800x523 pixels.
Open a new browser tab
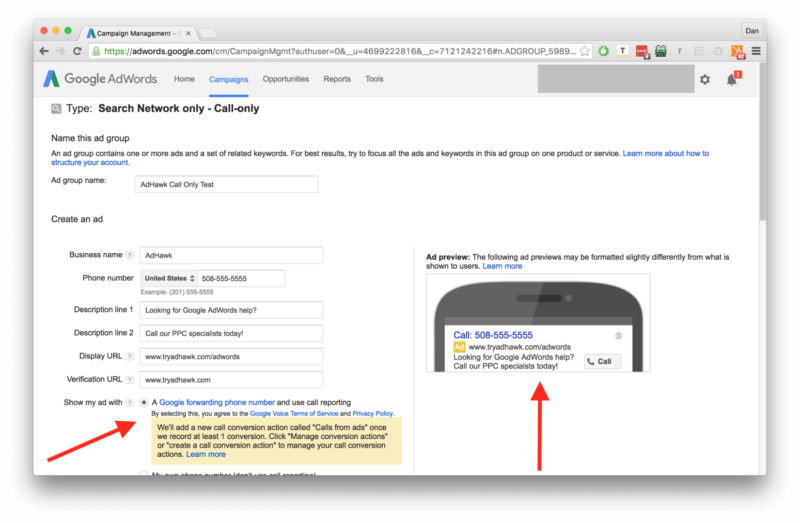pyautogui.click(x=208, y=34)
